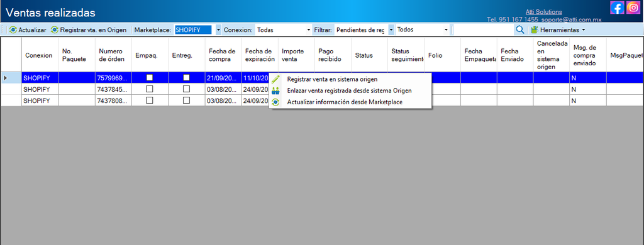Check Entreg. box for order 7579969

click(186, 77)
